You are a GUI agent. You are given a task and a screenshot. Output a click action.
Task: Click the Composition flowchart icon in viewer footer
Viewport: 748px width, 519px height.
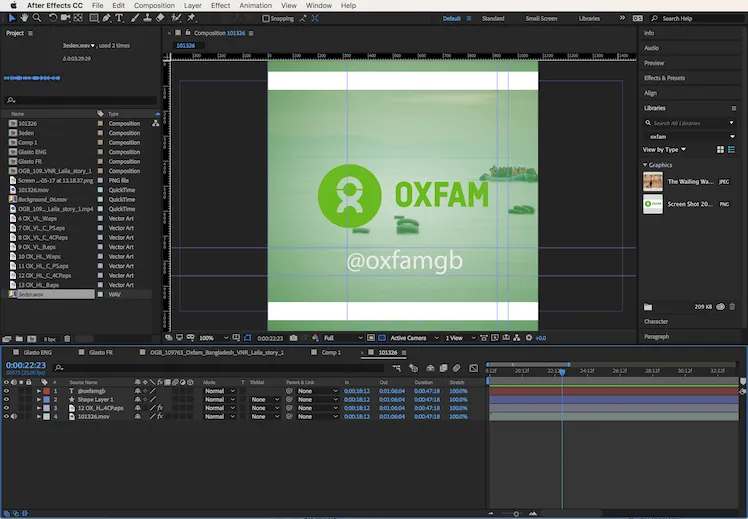[x=517, y=338]
